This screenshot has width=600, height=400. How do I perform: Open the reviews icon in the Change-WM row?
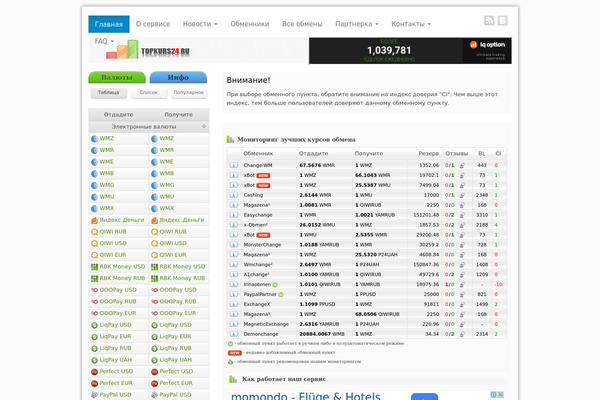[462, 165]
